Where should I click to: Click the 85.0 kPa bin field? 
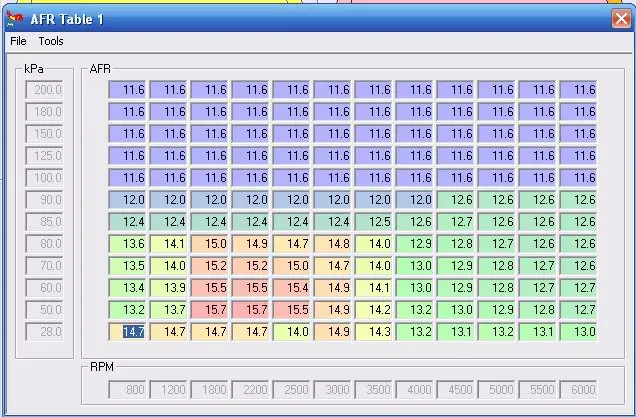44,221
